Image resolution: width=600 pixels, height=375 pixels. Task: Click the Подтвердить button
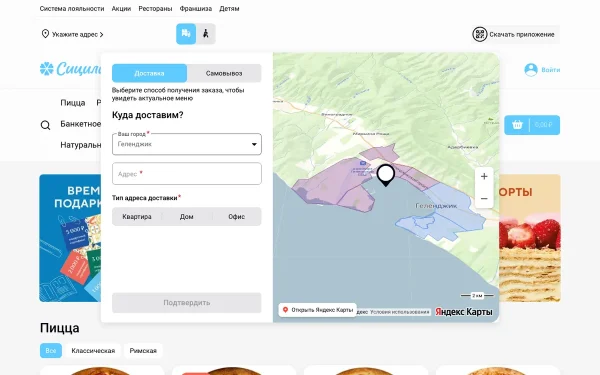pos(187,303)
